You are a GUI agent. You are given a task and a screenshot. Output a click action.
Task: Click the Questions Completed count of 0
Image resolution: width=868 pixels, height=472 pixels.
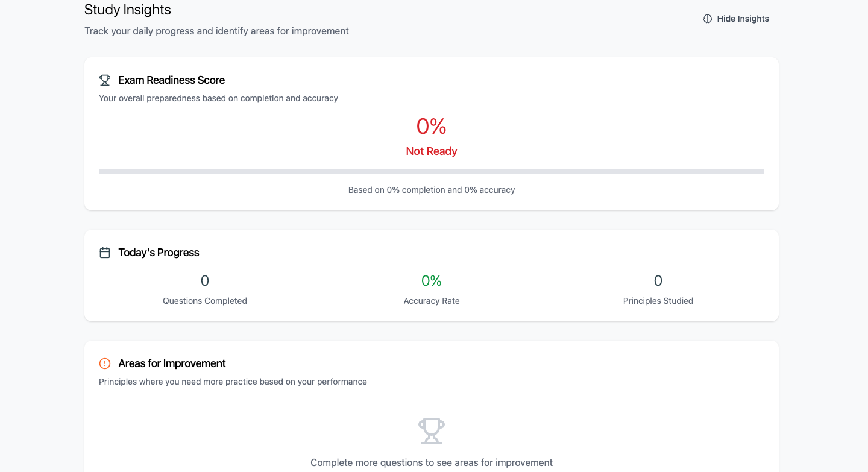pos(205,281)
